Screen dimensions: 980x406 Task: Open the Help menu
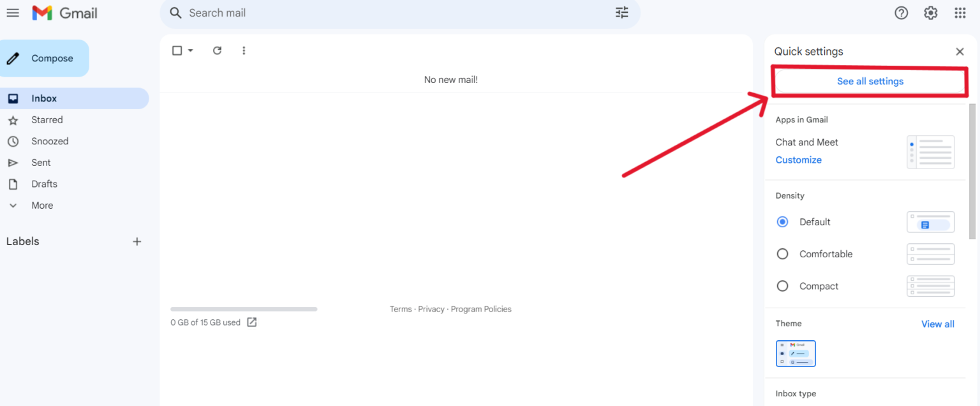pyautogui.click(x=901, y=13)
